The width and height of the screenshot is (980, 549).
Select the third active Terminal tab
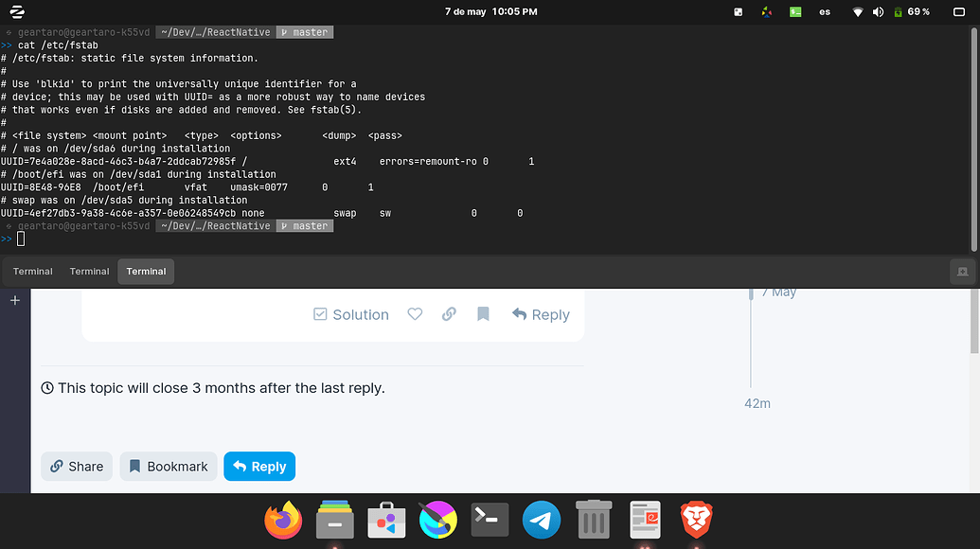[146, 271]
